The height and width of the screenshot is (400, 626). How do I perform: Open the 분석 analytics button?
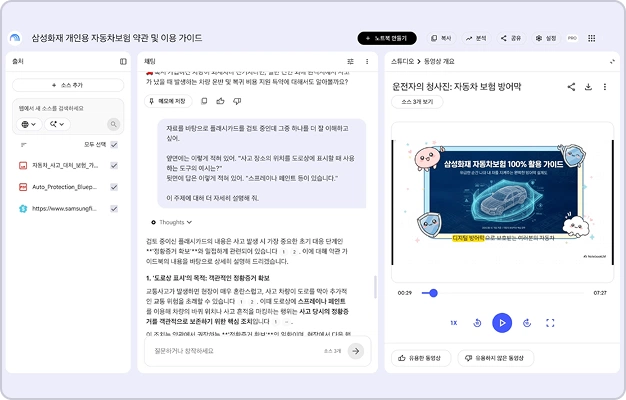(476, 38)
